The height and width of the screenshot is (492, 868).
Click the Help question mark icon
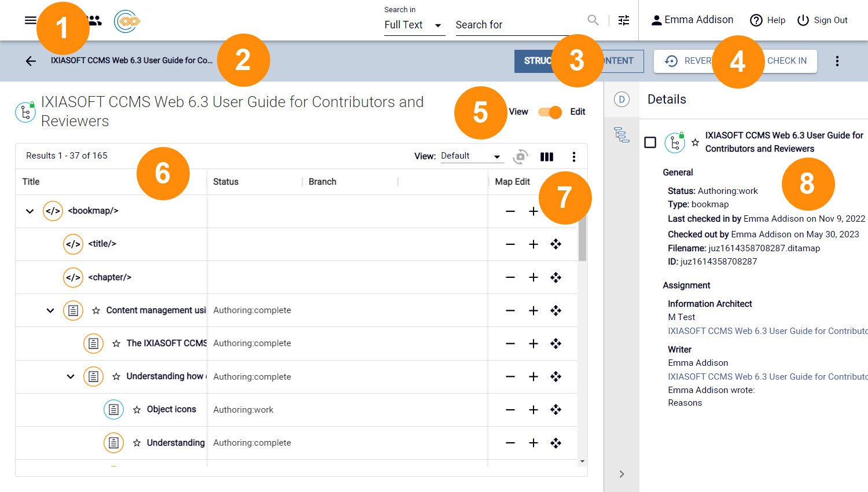(x=756, y=20)
